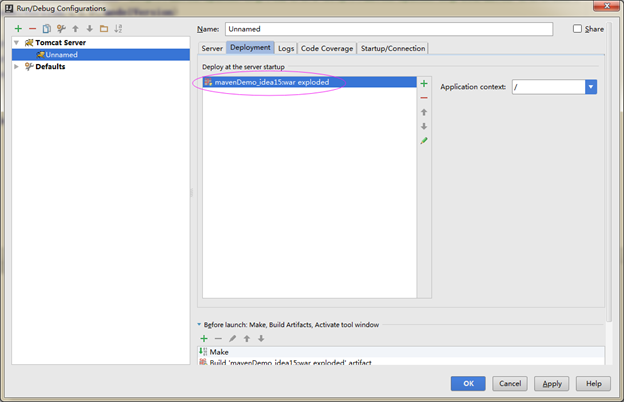Add new configuration with the green plus
Screen dimensions: 624x402
click(x=18, y=29)
